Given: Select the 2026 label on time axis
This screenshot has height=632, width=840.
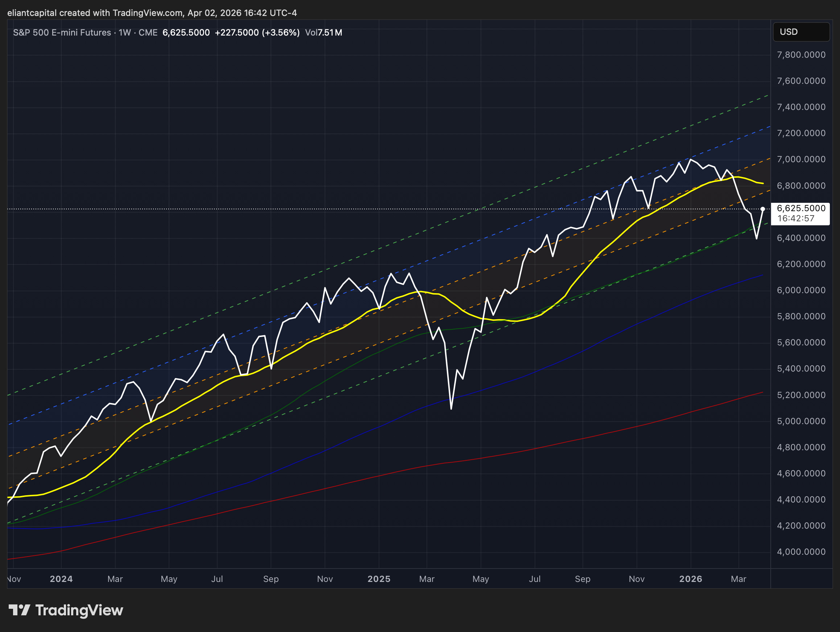Looking at the screenshot, I should (690, 579).
